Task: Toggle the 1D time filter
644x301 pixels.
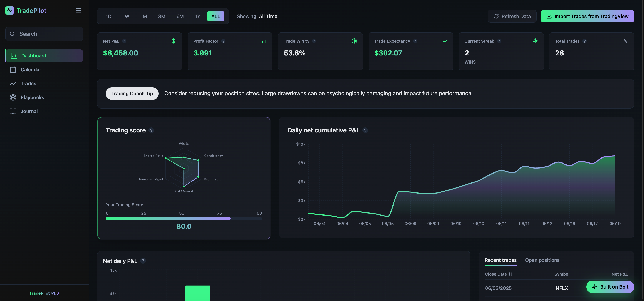Action: [x=108, y=16]
